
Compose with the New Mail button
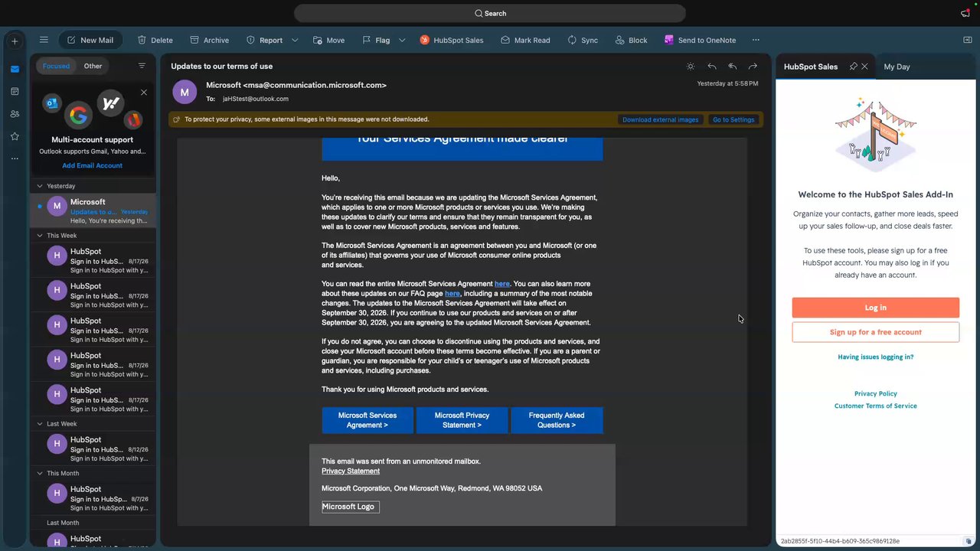(90, 40)
